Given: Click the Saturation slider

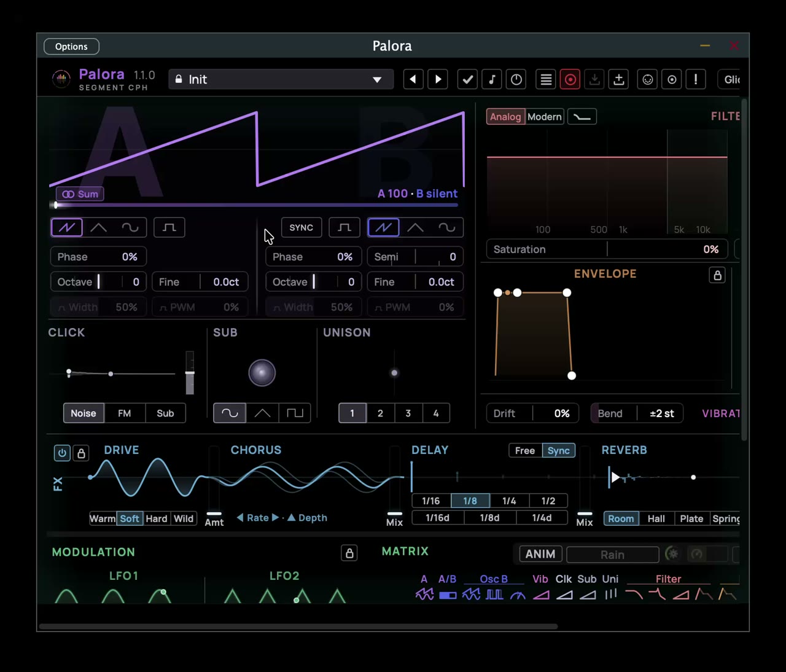Looking at the screenshot, I should point(607,249).
